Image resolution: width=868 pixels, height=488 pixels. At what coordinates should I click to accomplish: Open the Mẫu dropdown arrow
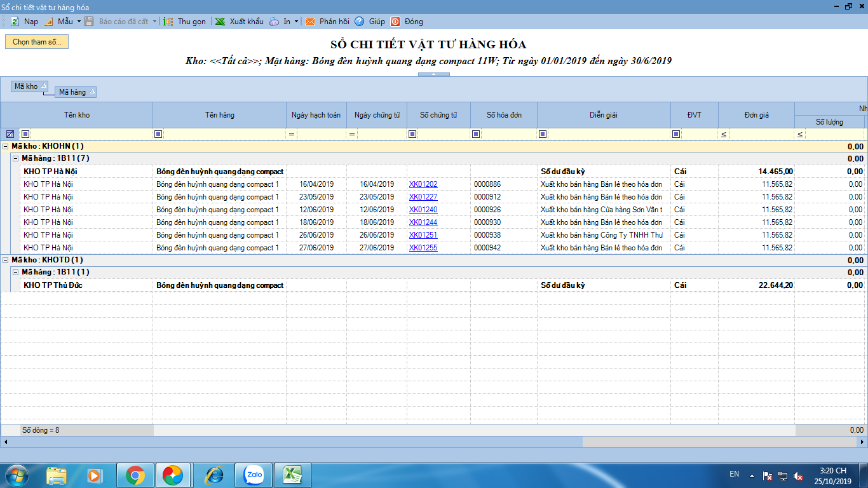(x=79, y=22)
